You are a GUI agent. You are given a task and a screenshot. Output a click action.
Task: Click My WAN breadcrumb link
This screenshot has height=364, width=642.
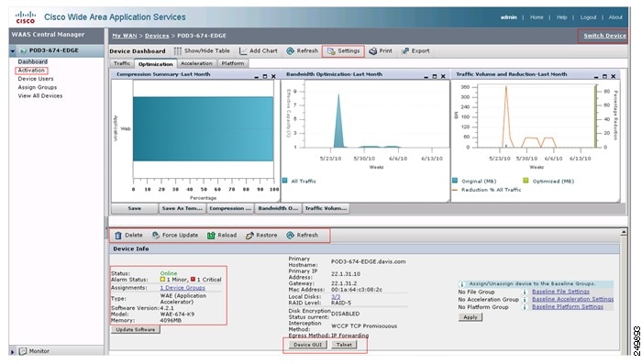(125, 36)
